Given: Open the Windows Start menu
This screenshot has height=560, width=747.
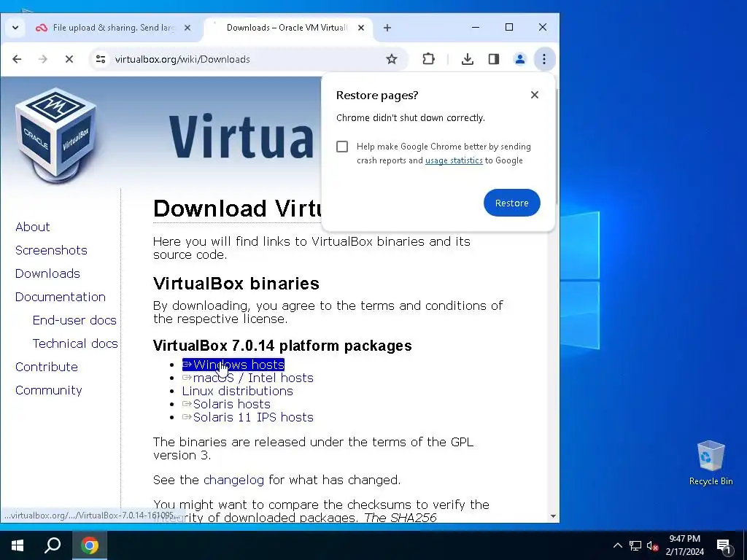Looking at the screenshot, I should click(18, 545).
